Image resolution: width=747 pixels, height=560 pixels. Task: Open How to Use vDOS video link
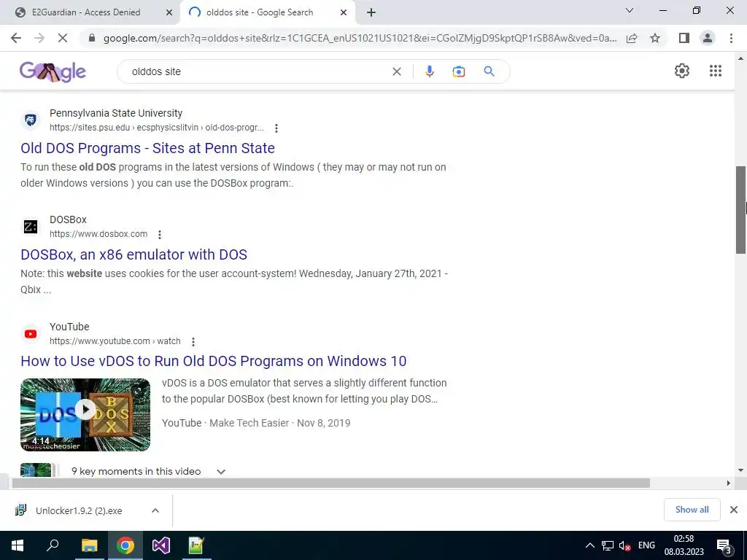tap(214, 361)
